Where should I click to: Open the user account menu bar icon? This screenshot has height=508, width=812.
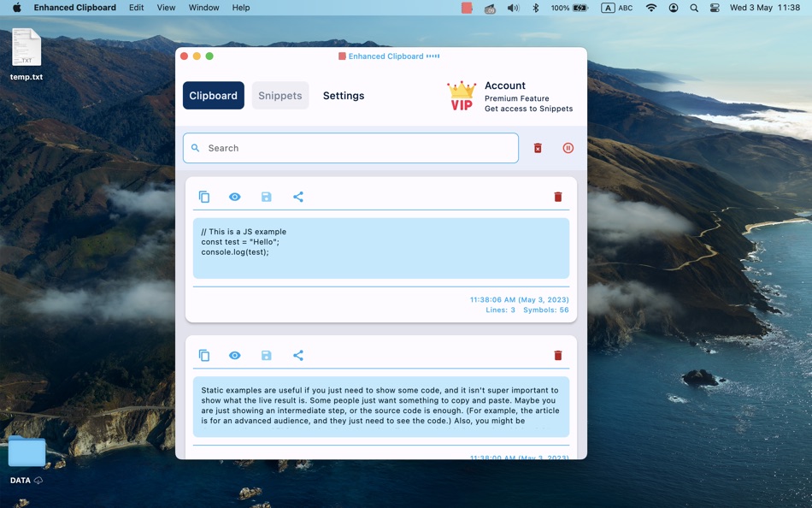coord(674,8)
